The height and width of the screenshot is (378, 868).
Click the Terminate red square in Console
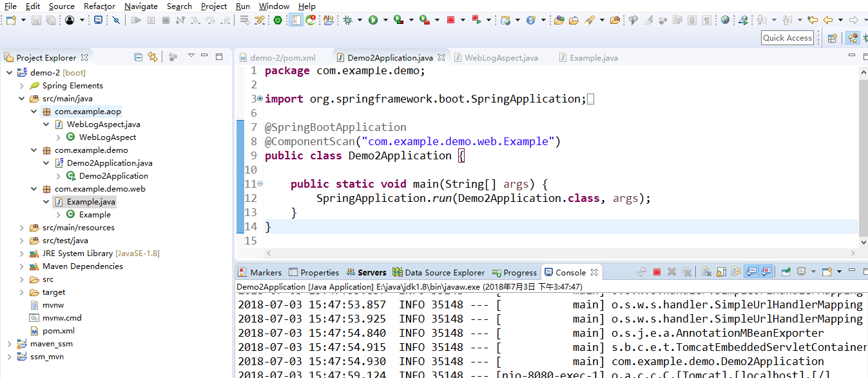tap(657, 272)
